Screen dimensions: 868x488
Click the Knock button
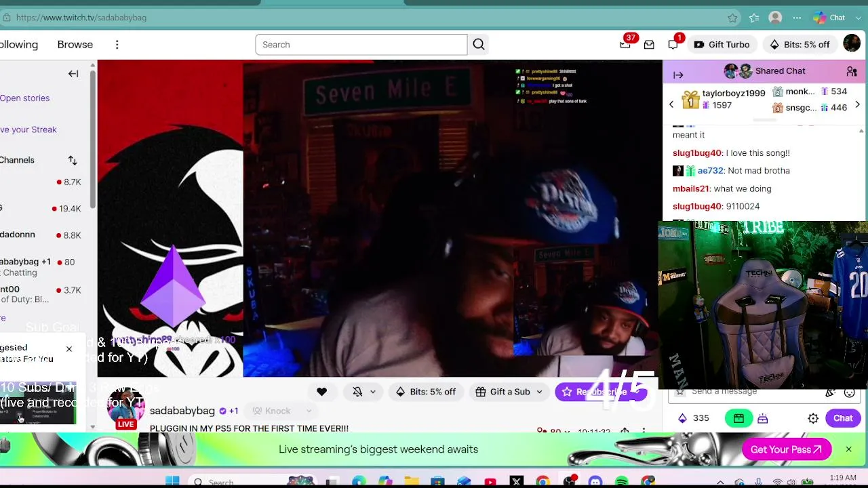coord(271,411)
